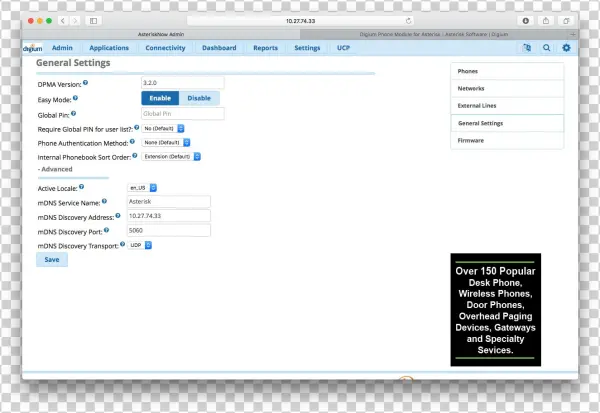600x413 pixels.
Task: Go forward with Safari forward arrow
Action: [x=75, y=21]
